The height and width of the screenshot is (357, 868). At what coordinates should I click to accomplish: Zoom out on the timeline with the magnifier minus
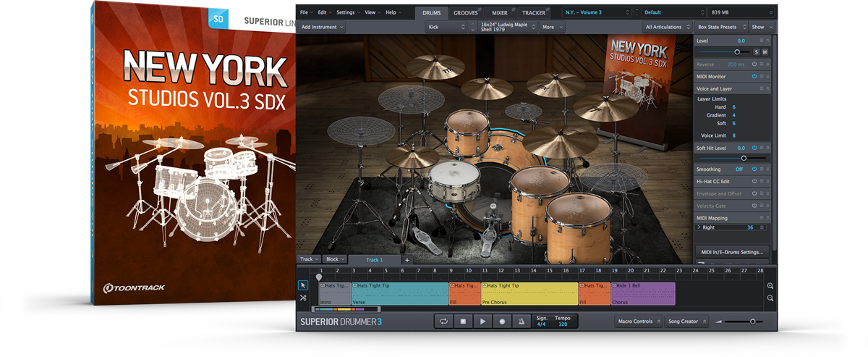[770, 298]
